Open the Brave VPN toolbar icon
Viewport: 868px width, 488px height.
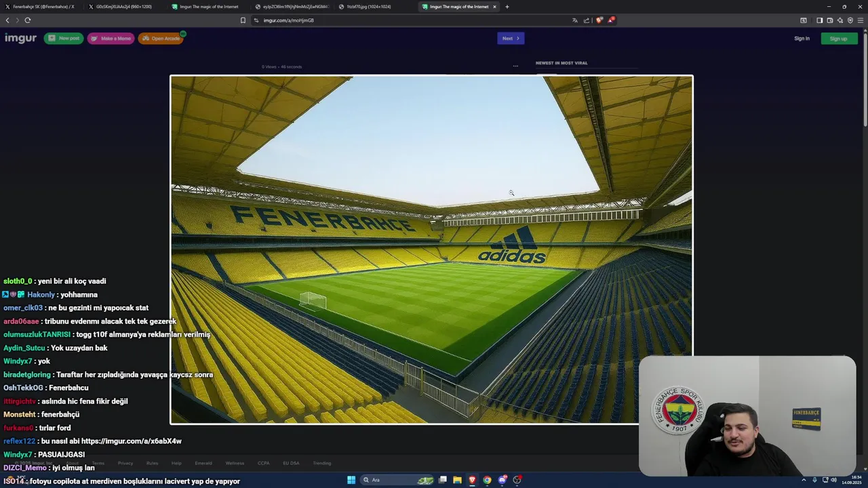coord(850,20)
